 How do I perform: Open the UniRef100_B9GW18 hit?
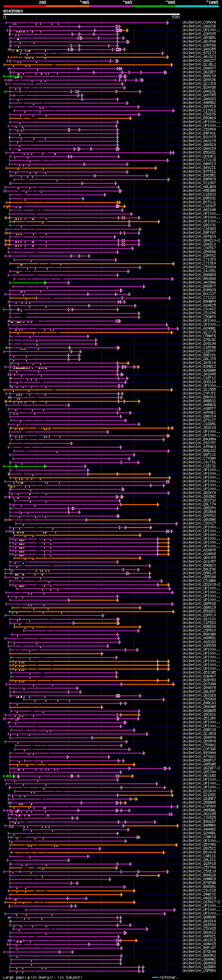tap(199, 118)
